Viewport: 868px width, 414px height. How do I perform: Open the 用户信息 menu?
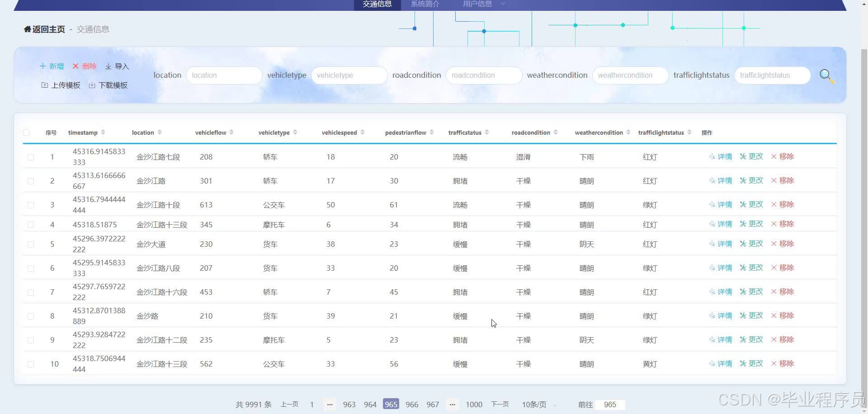pyautogui.click(x=477, y=5)
